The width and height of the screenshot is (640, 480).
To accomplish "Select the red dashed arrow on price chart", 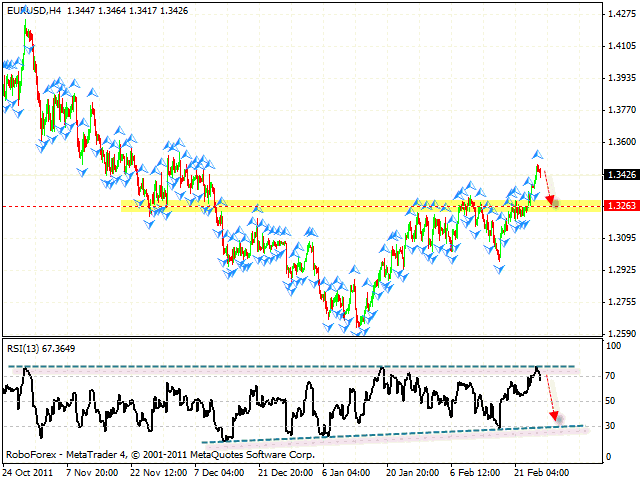I will (x=549, y=186).
